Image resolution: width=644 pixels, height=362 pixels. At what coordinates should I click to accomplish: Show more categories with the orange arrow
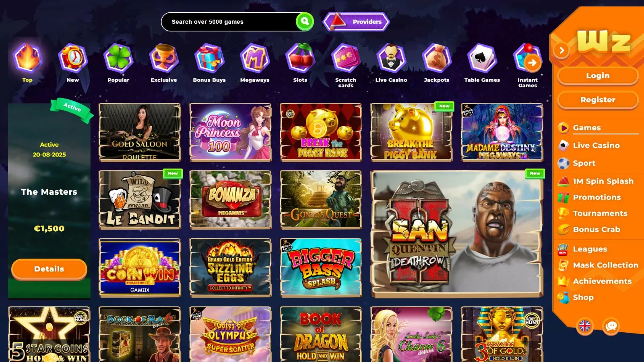tap(532, 63)
